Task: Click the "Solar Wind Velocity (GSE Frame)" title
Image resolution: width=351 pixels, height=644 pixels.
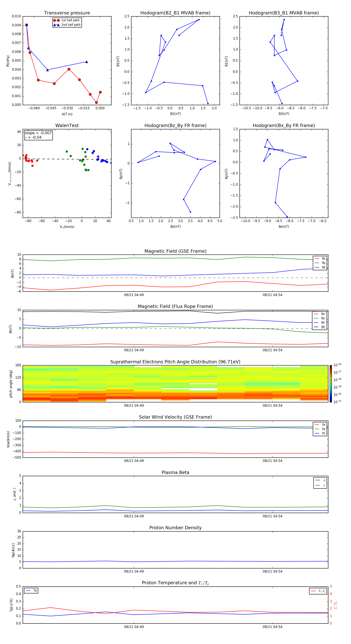Action: click(x=175, y=417)
